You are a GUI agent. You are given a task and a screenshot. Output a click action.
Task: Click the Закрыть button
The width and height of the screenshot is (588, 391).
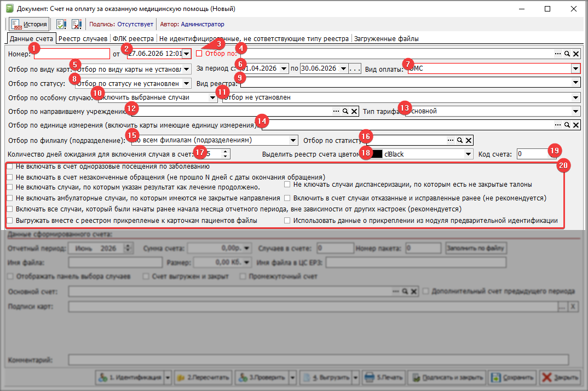[560, 377]
